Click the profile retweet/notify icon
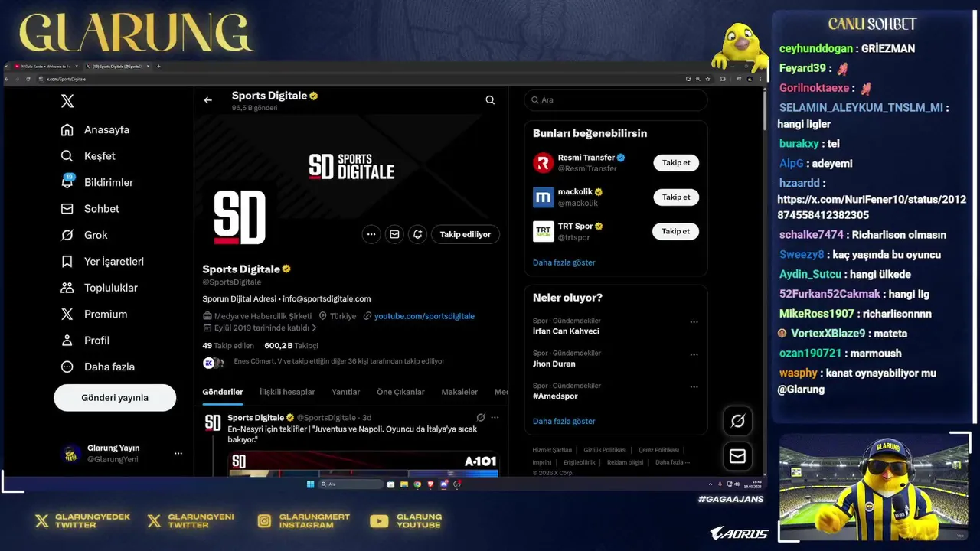This screenshot has width=980, height=551. [x=417, y=234]
